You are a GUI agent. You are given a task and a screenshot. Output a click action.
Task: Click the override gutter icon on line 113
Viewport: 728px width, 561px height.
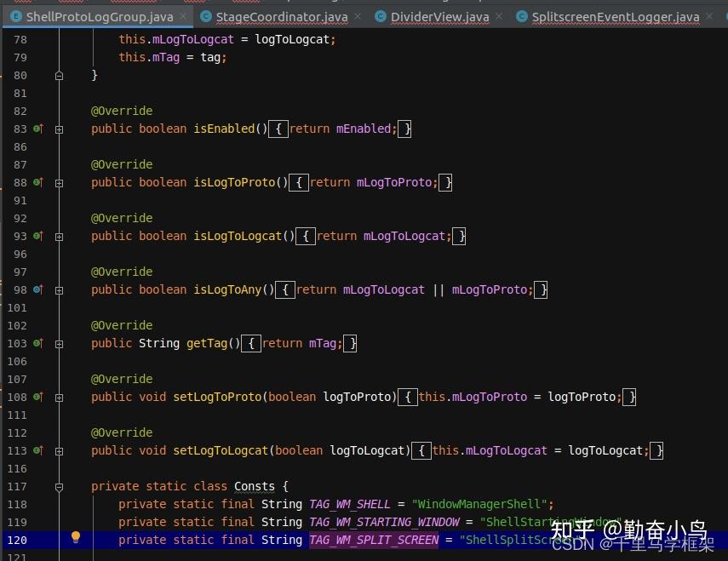click(x=38, y=450)
